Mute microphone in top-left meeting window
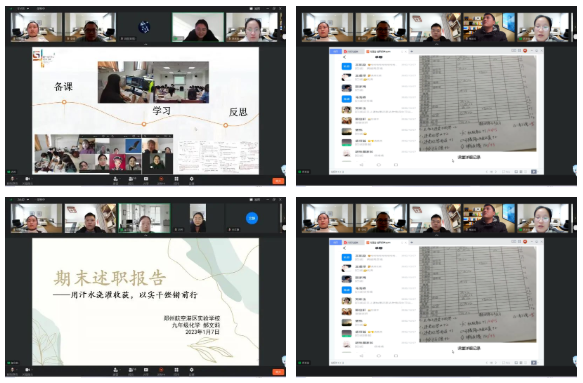The width and height of the screenshot is (583, 383). 12,179
